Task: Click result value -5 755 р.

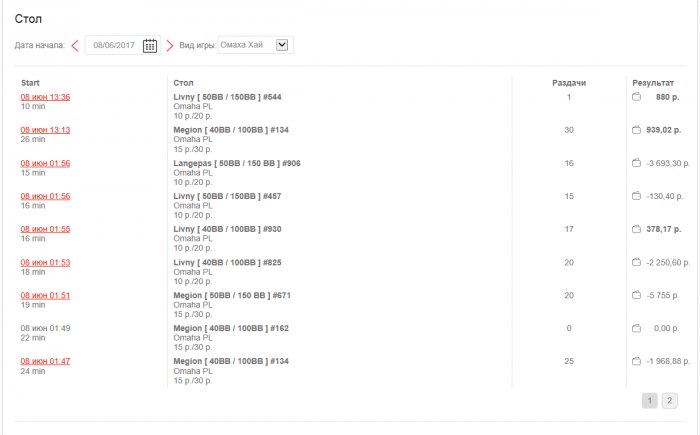Action: [x=662, y=295]
